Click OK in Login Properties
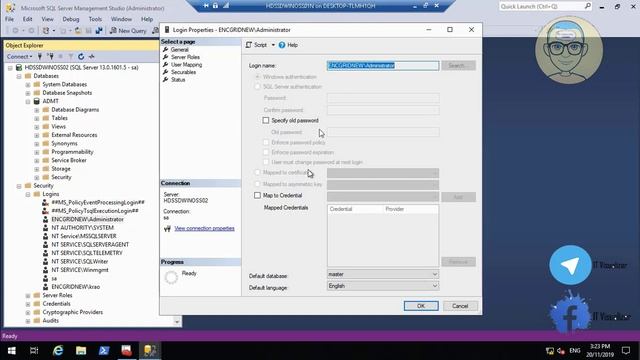Viewport: 640px width, 360px height. click(x=421, y=306)
